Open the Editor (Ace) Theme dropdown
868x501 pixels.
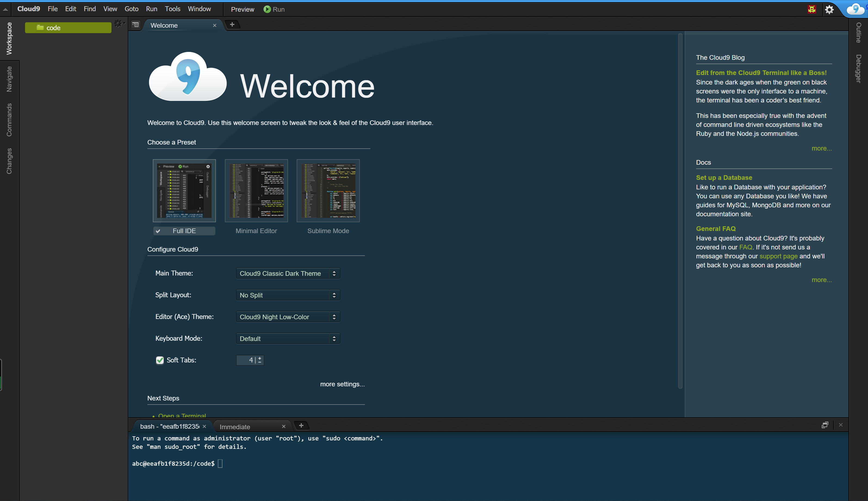(x=288, y=317)
